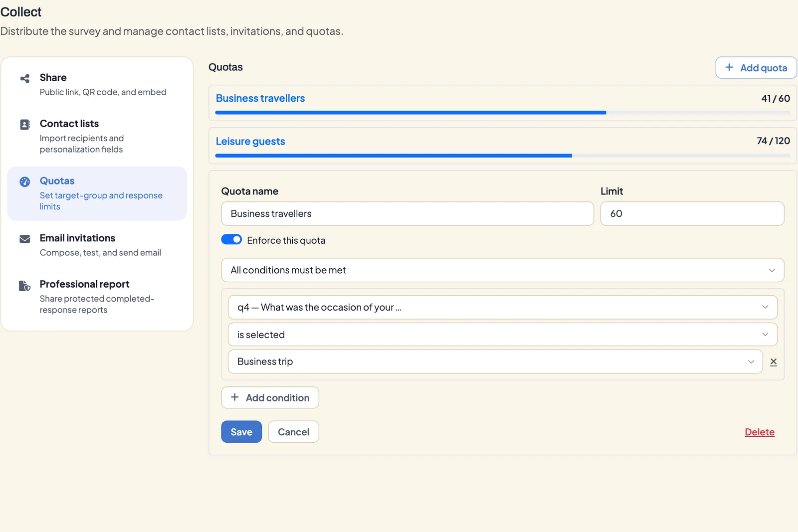Open the Leisure guests quota heading
Screen dimensions: 798x532
click(x=250, y=141)
